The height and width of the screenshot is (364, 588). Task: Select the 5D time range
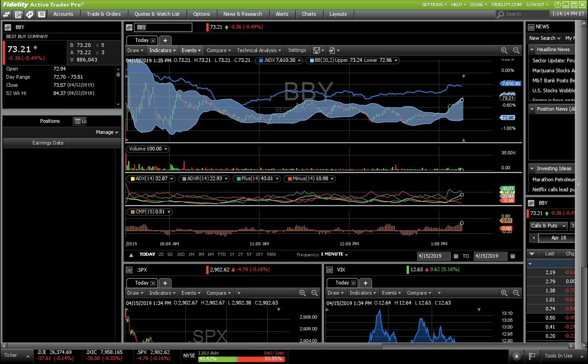click(x=170, y=254)
